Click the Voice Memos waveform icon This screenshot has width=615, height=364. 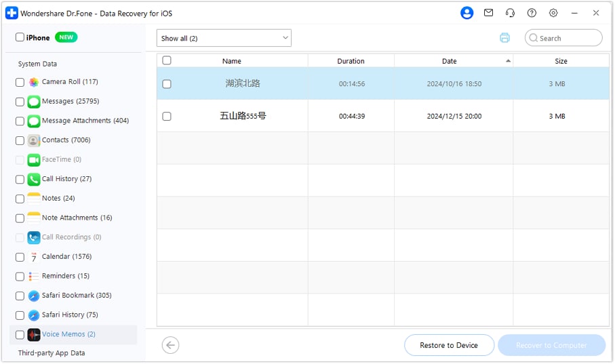click(x=34, y=335)
